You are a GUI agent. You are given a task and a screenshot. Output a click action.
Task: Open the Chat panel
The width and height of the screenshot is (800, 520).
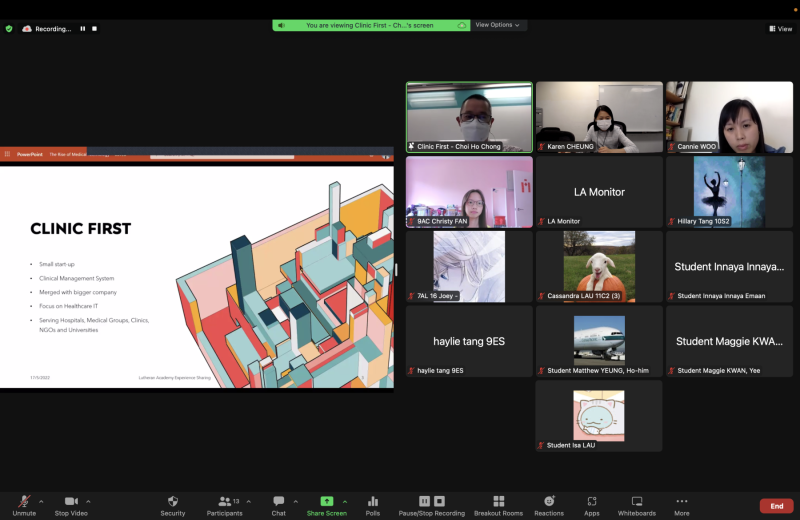coord(279,505)
